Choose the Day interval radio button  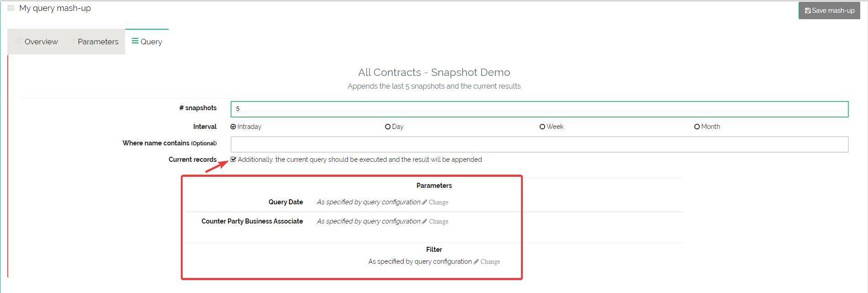(388, 127)
